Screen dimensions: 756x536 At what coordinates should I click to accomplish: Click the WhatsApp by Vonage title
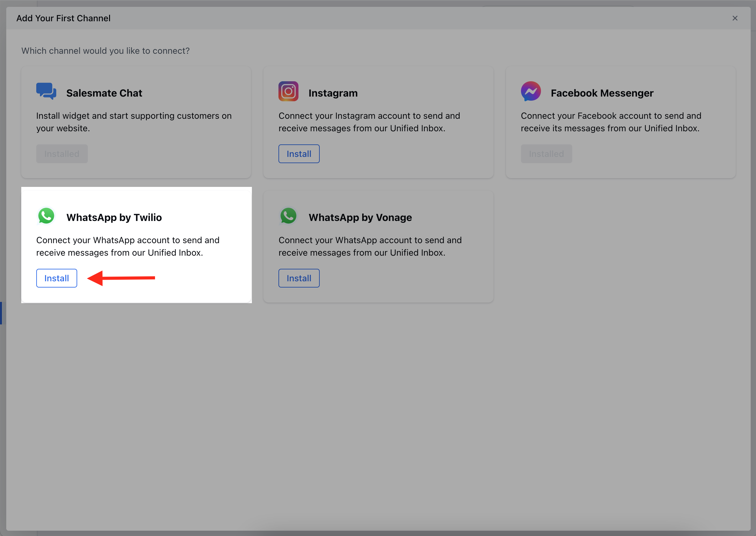[x=360, y=218]
